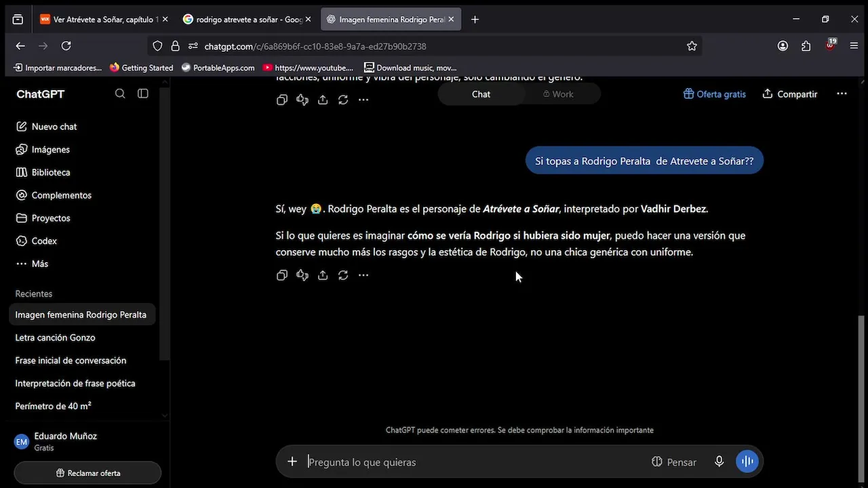Start voice mode with waveform button

pyautogui.click(x=747, y=462)
